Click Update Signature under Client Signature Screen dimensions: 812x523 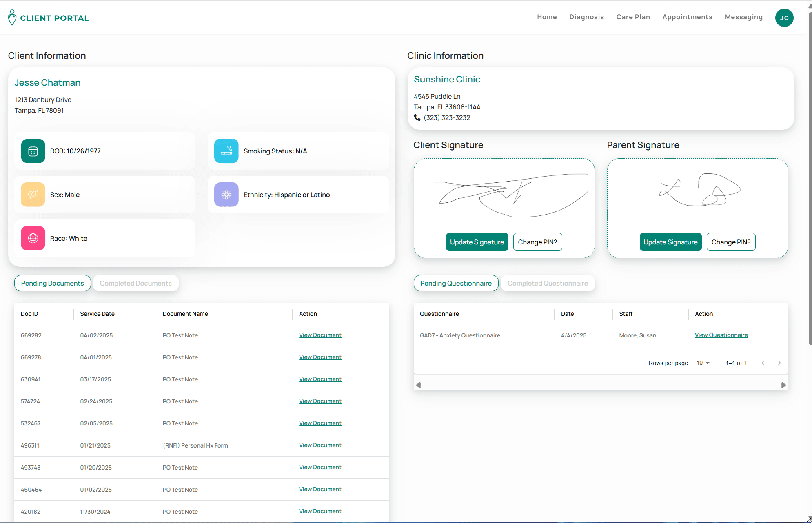point(477,242)
